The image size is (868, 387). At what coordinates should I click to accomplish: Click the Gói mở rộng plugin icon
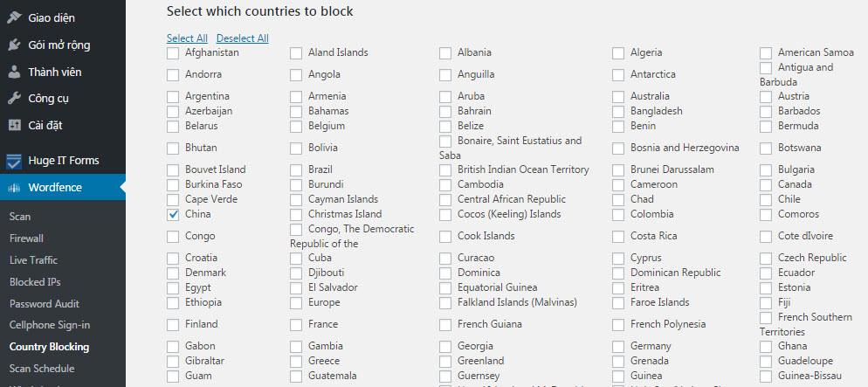click(14, 45)
